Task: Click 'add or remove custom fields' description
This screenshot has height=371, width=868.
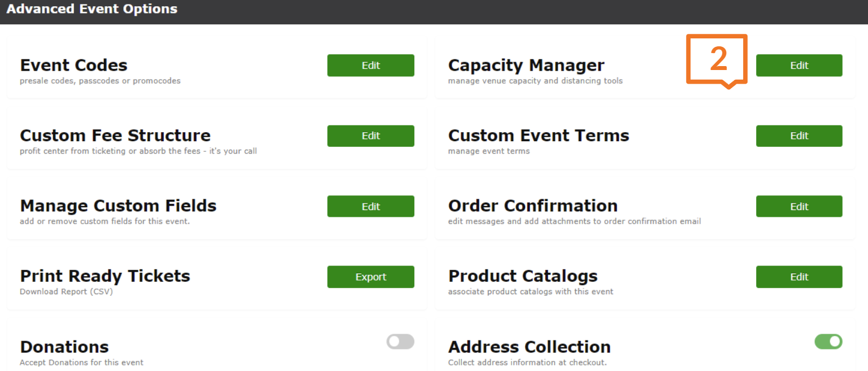Action: point(105,221)
